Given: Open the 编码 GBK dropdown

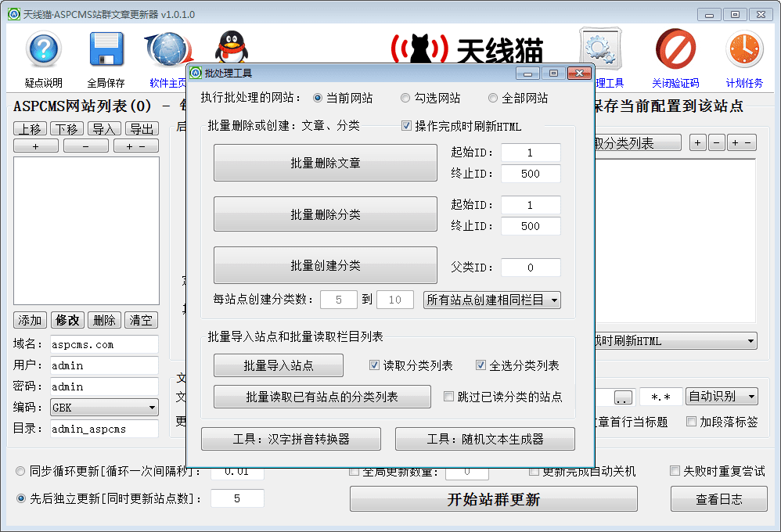Looking at the screenshot, I should [104, 408].
